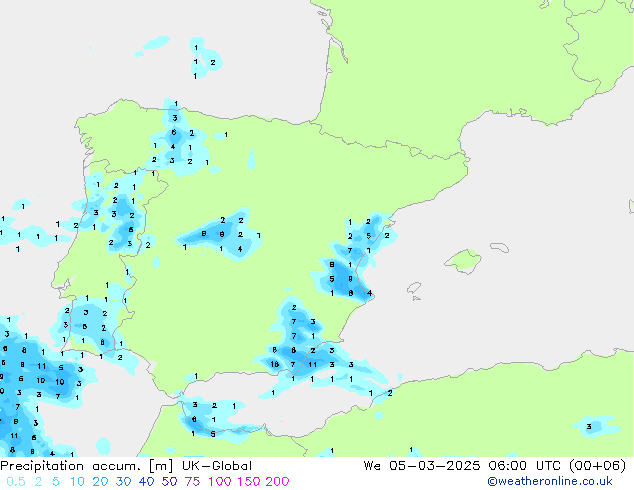Open the ©weatheronline.co.uk link
The height and width of the screenshot is (490, 634).
tap(550, 481)
